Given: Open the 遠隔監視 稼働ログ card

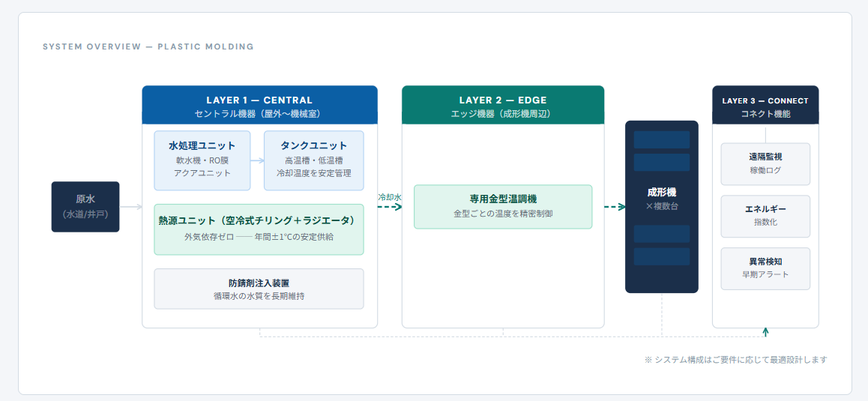Looking at the screenshot, I should (x=765, y=164).
